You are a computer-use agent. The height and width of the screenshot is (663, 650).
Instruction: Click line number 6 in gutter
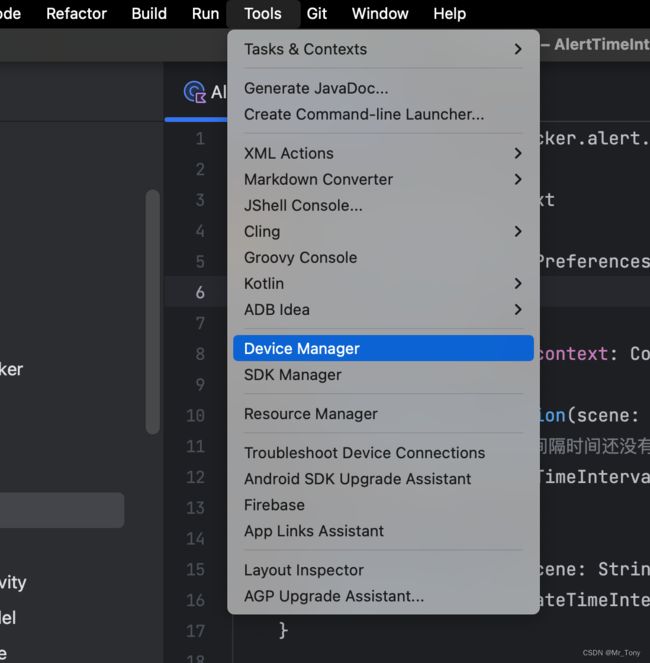200,292
